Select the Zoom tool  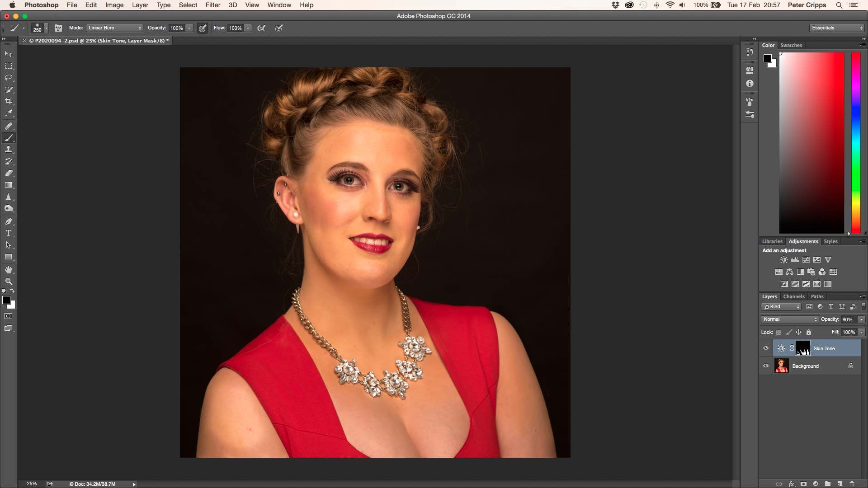point(9,282)
